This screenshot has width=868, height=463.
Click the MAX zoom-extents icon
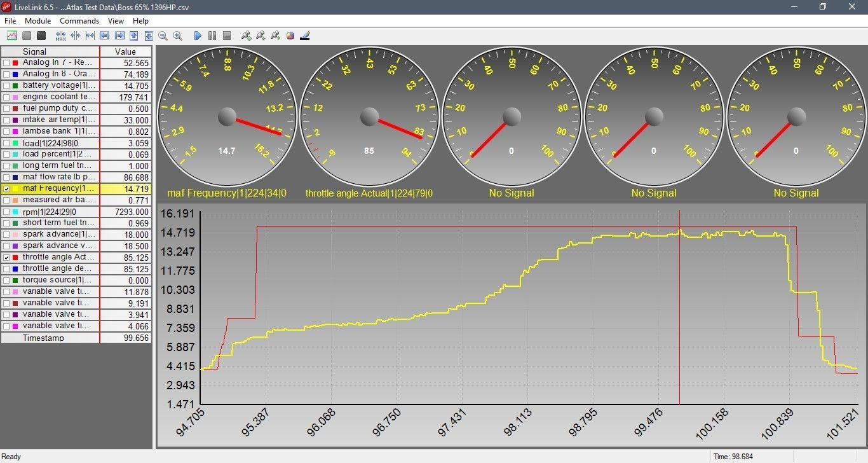coord(61,36)
